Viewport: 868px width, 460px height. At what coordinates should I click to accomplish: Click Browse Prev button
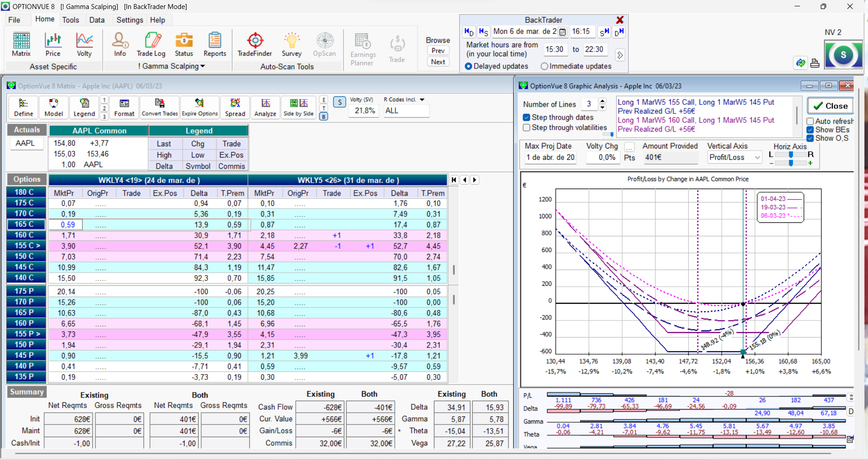click(438, 50)
